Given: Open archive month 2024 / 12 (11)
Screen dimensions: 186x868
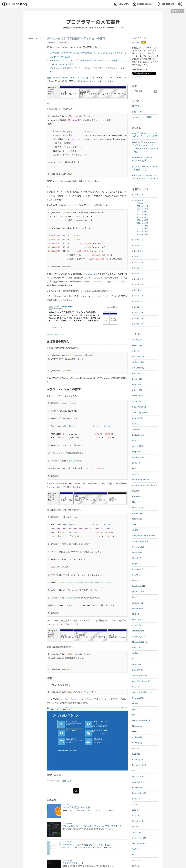Looking at the screenshot, I should click(x=143, y=203).
